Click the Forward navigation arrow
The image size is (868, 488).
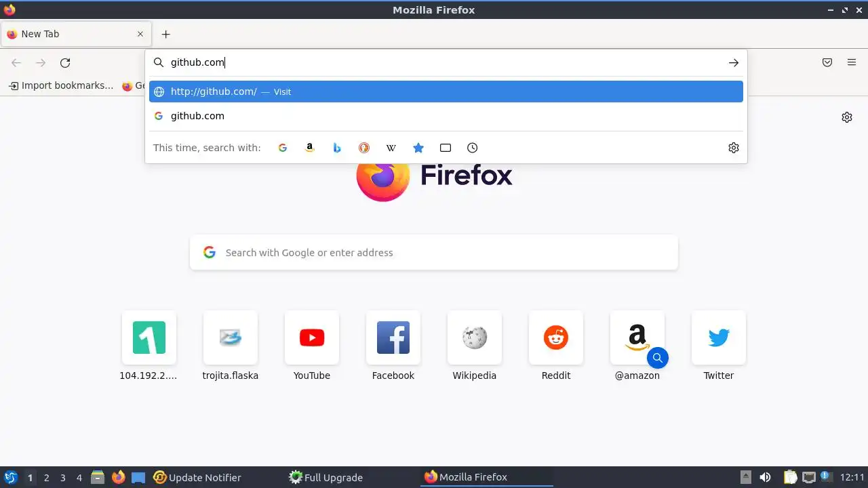coord(41,62)
